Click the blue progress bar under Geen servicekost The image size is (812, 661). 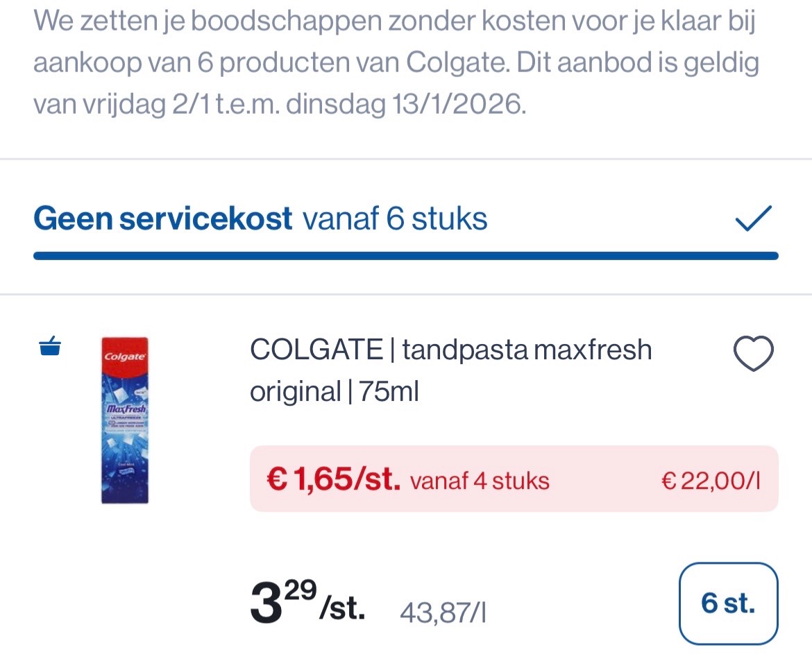point(405,255)
